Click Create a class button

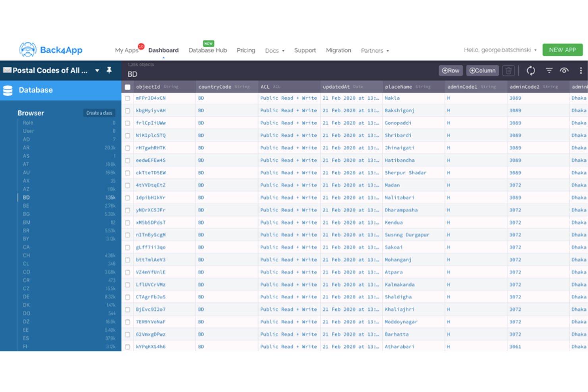pos(99,113)
